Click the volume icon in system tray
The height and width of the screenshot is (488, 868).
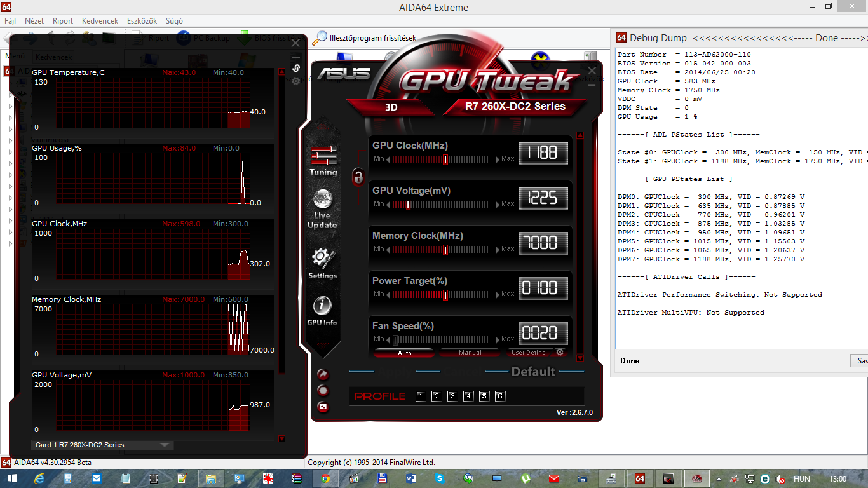780,479
